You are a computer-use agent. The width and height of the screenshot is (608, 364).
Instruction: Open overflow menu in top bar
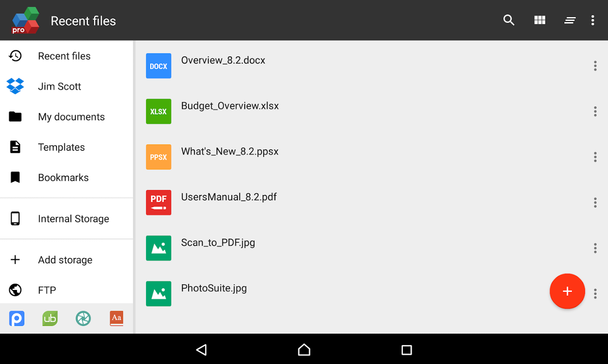593,20
